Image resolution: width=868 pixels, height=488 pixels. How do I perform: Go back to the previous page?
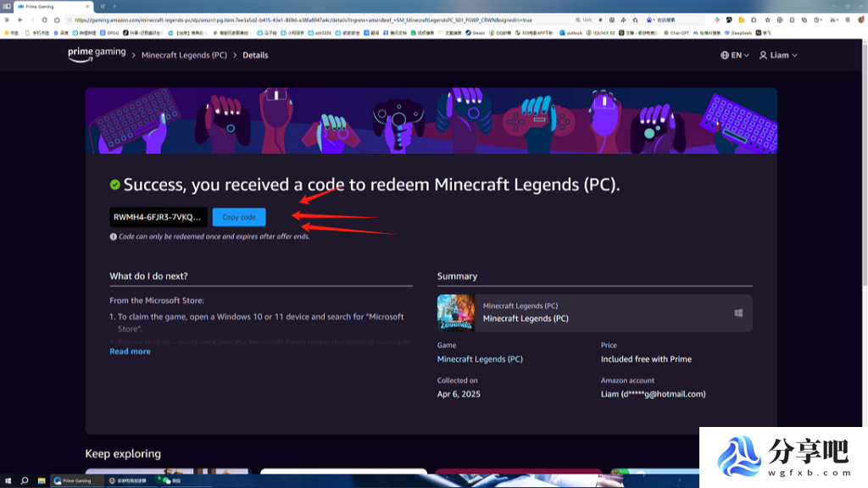coord(20,20)
